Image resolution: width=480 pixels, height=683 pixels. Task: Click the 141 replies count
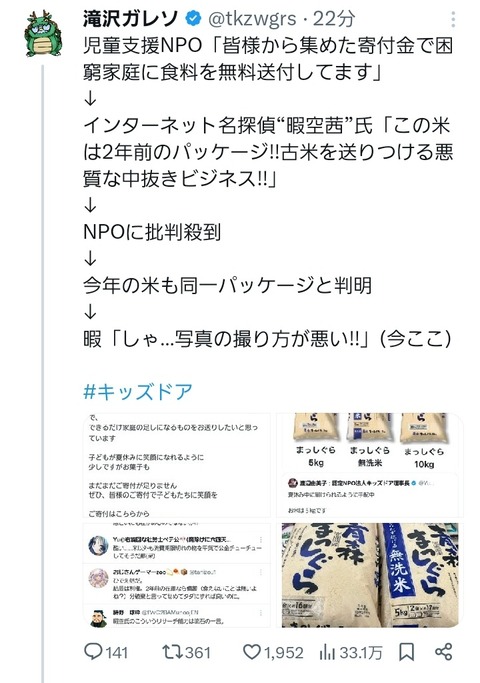pyautogui.click(x=116, y=653)
